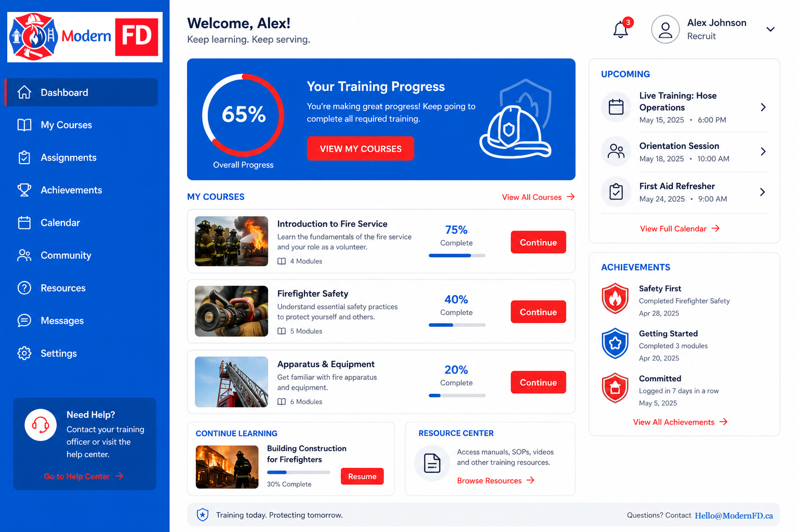Click the Assignments clipboard icon
Image resolution: width=798 pixels, height=532 pixels.
[24, 157]
